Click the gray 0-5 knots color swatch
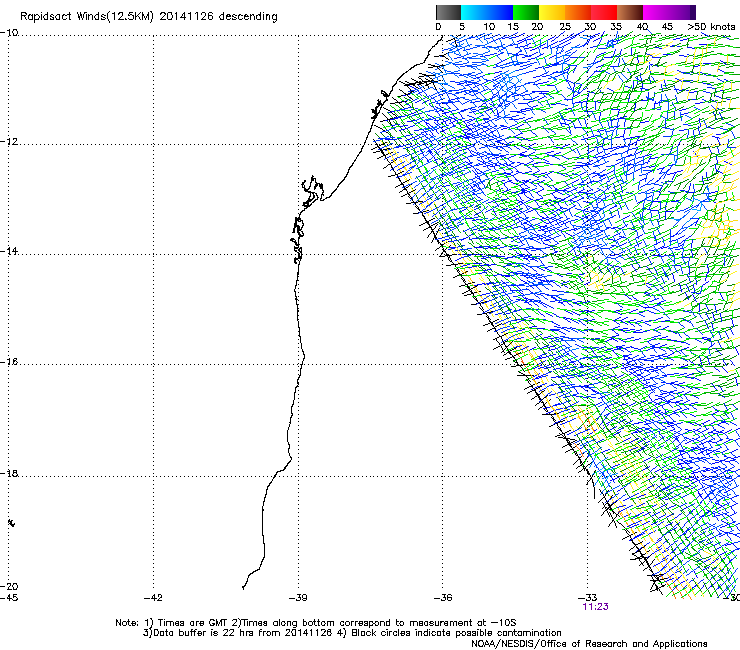The width and height of the screenshot is (740, 650). (x=448, y=12)
